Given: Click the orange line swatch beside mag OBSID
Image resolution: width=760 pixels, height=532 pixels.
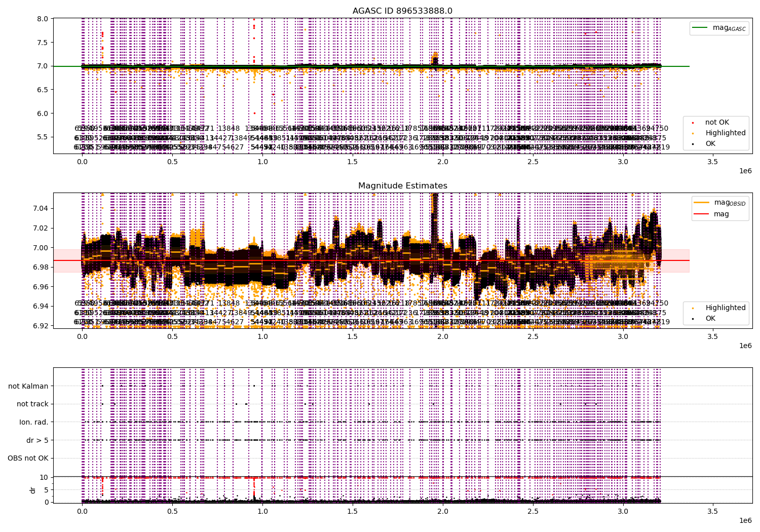Looking at the screenshot, I should click(702, 203).
